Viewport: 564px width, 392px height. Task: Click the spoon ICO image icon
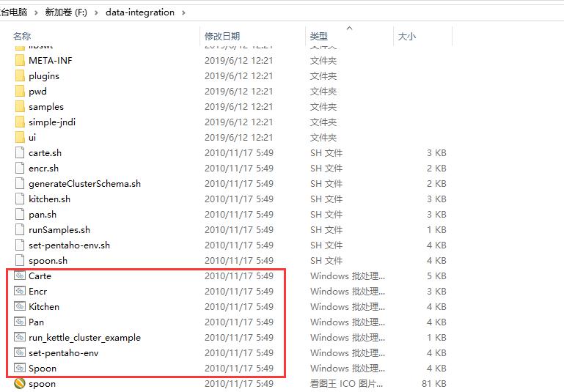tap(20, 384)
